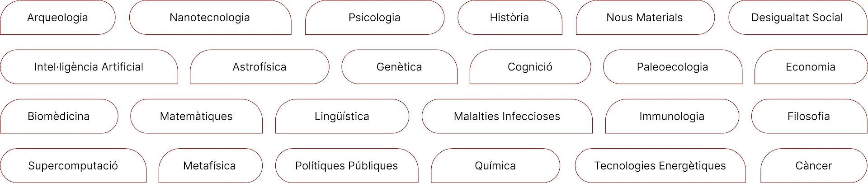Select the Nous Materials topic

click(x=645, y=18)
